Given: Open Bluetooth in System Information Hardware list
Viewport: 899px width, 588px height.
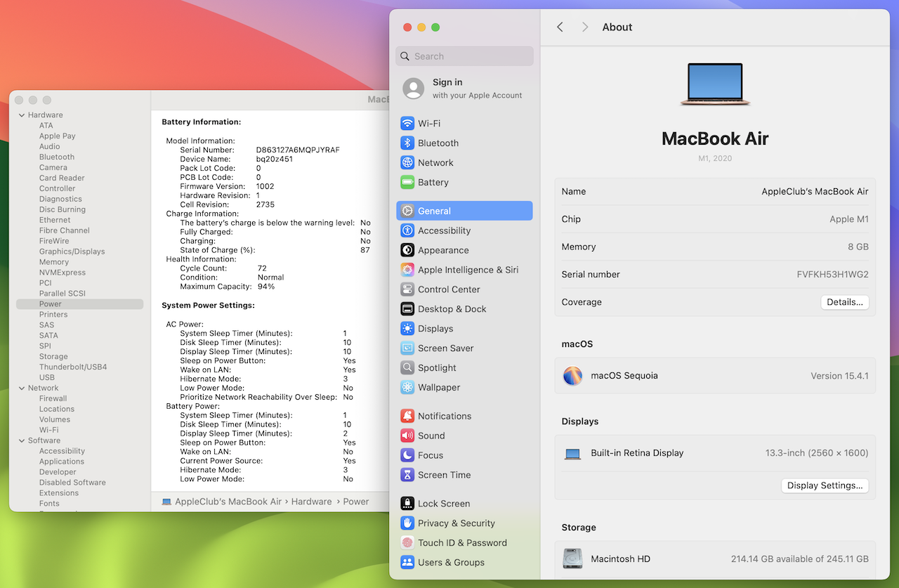Looking at the screenshot, I should click(57, 157).
